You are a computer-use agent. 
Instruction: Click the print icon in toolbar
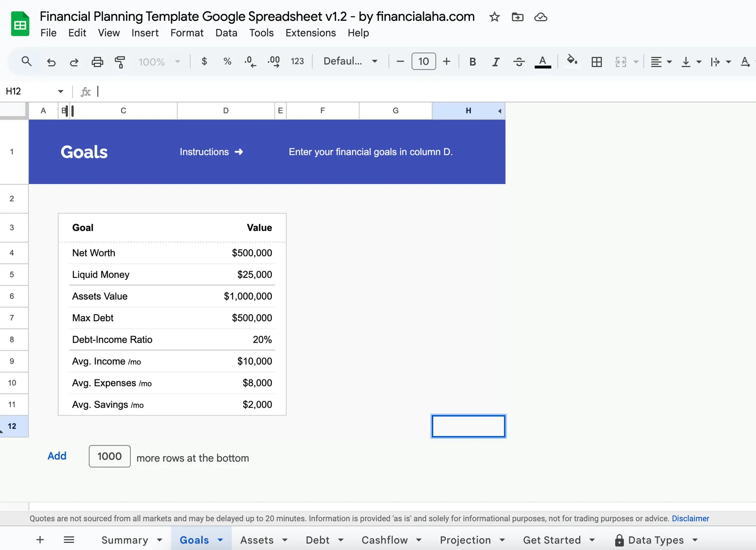(x=97, y=62)
